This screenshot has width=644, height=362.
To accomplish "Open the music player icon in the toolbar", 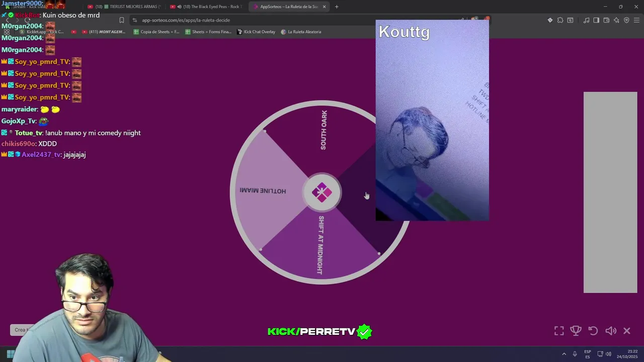I will pyautogui.click(x=586, y=20).
